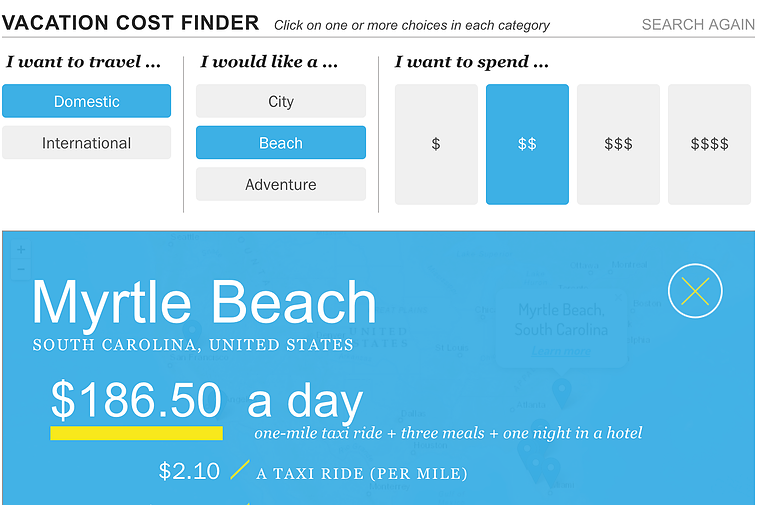Click the Myrtle Beach map pin
This screenshot has width=759, height=505.
pyautogui.click(x=562, y=392)
